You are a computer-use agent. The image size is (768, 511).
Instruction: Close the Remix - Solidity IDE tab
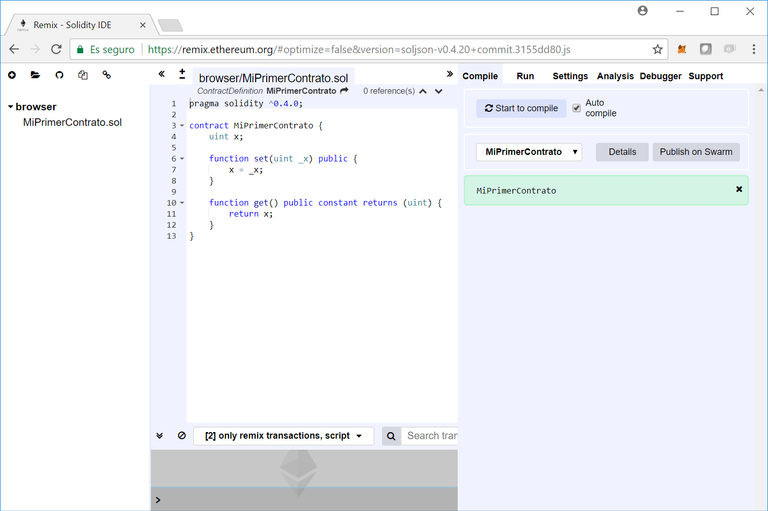pyautogui.click(x=143, y=25)
